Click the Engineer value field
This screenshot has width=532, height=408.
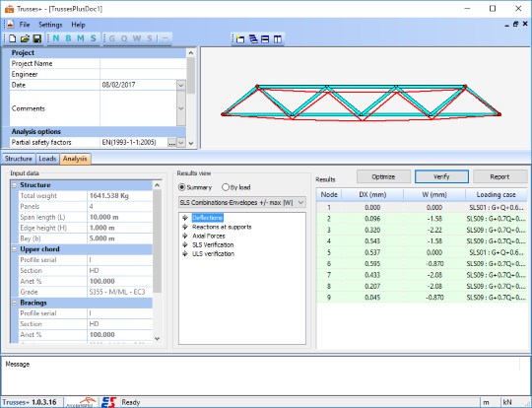click(143, 74)
